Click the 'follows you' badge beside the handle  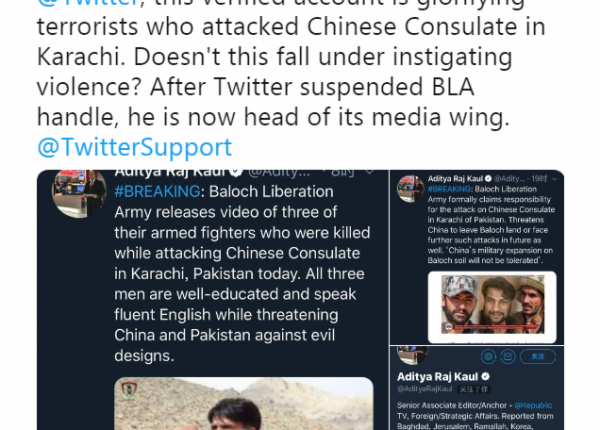click(x=474, y=389)
